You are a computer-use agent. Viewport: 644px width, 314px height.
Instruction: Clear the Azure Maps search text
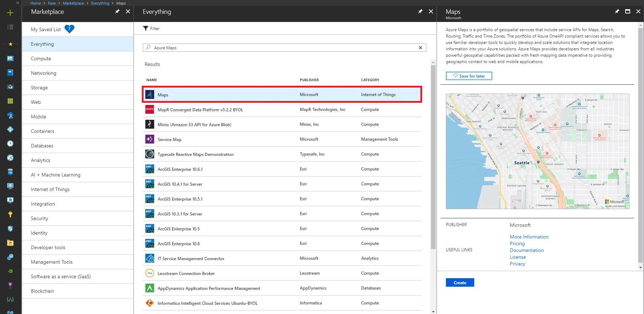pyautogui.click(x=420, y=47)
